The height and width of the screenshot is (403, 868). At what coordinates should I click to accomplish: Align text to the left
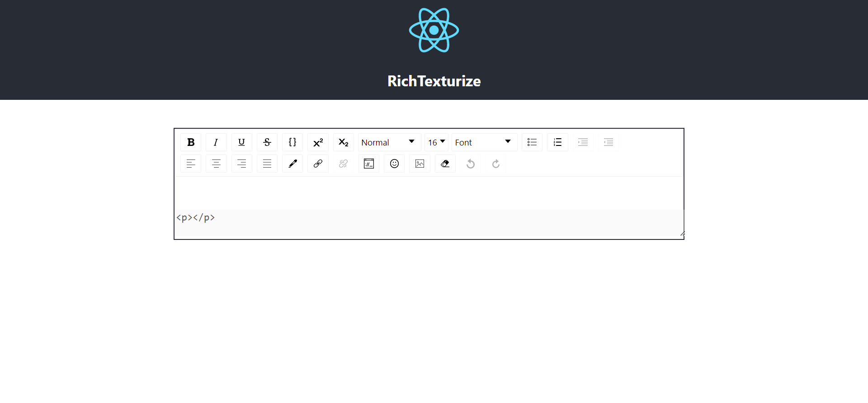[191, 164]
